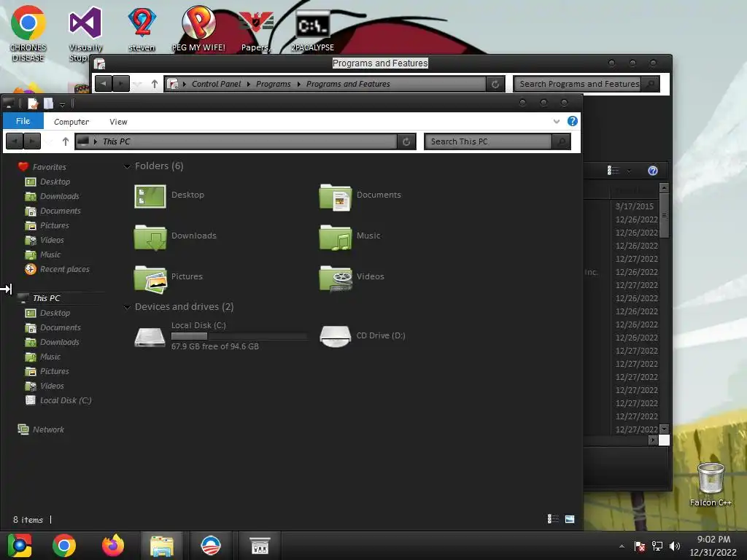Select the CD Drive (D:) icon
Viewport: 747px width, 560px height.
(336, 336)
